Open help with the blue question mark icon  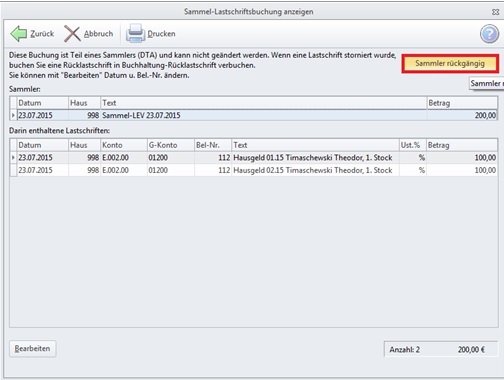[489, 34]
